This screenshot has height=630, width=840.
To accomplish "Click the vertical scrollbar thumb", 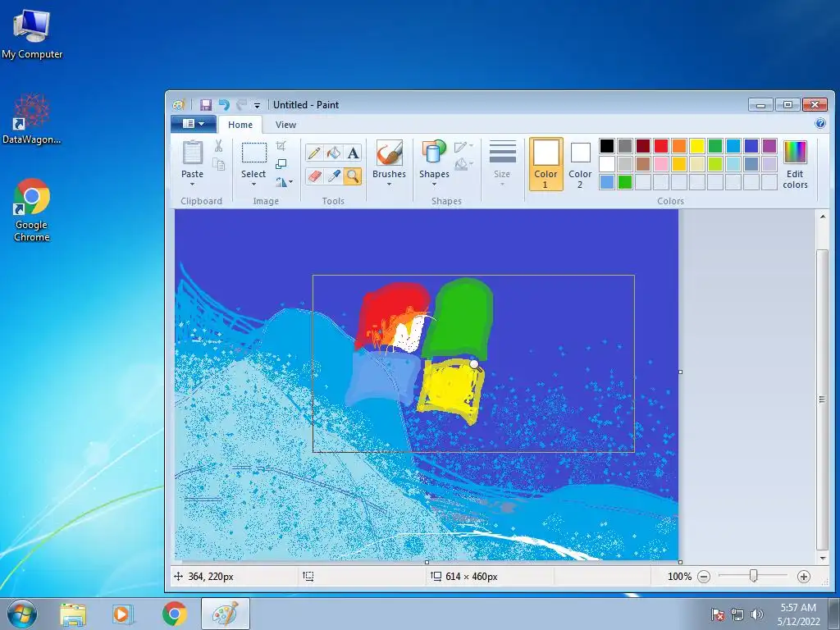I will coord(823,399).
